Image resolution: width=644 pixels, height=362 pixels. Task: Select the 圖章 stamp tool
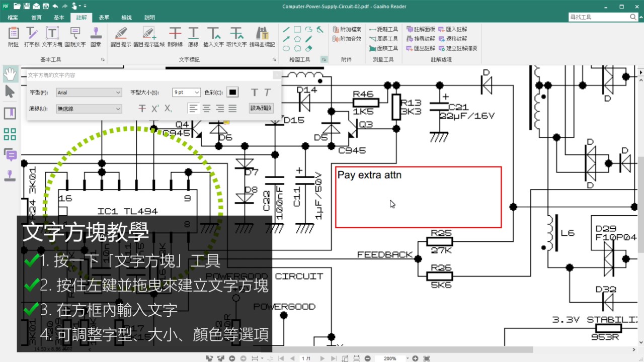(x=96, y=37)
